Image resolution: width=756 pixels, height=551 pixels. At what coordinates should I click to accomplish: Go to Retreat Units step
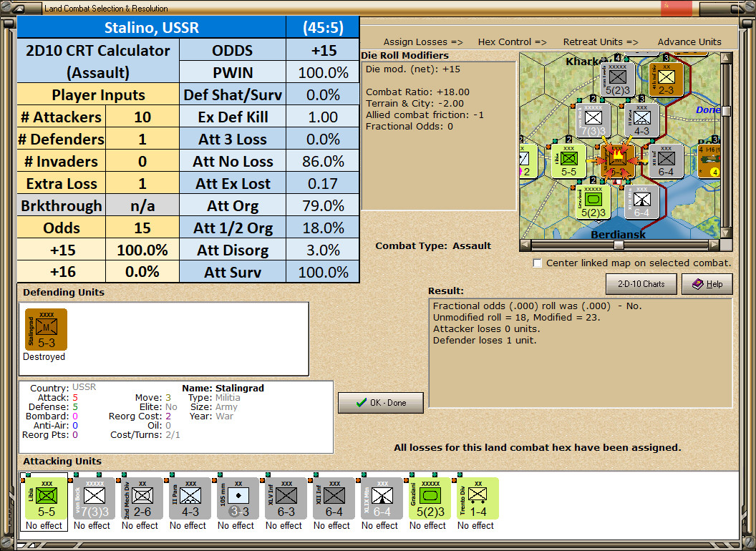(600, 42)
